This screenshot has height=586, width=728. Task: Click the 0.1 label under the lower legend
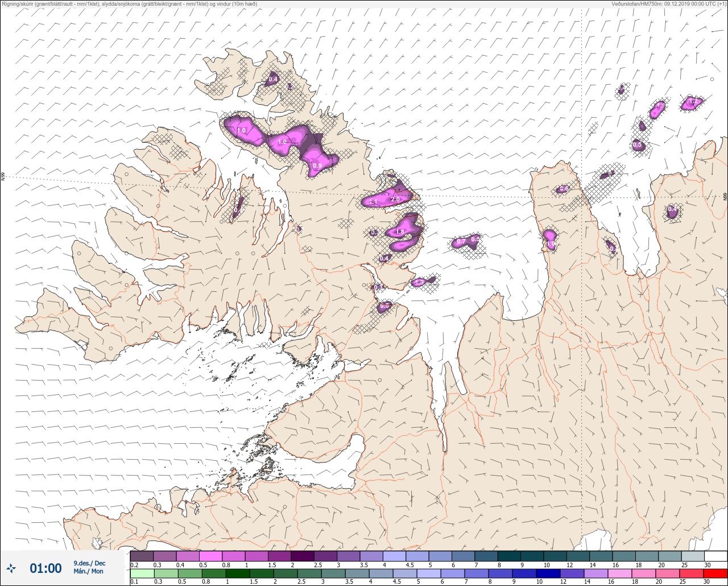click(x=134, y=581)
